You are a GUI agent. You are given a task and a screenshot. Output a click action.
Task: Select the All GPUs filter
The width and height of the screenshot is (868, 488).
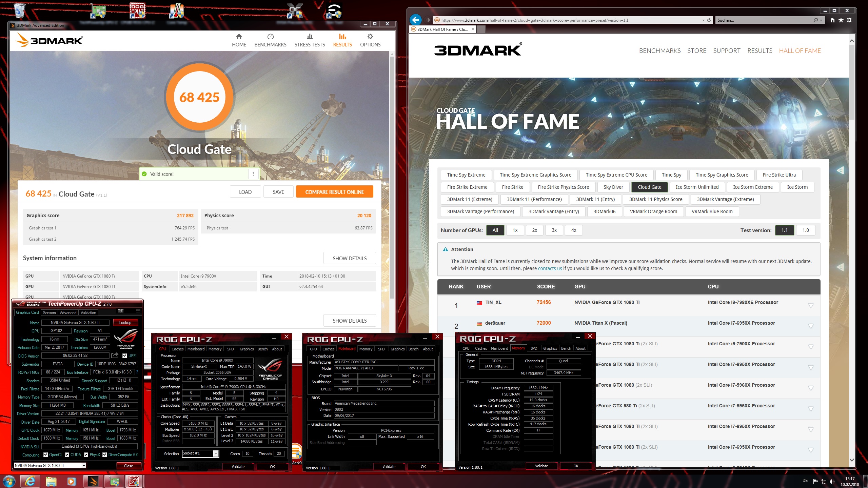[495, 230]
